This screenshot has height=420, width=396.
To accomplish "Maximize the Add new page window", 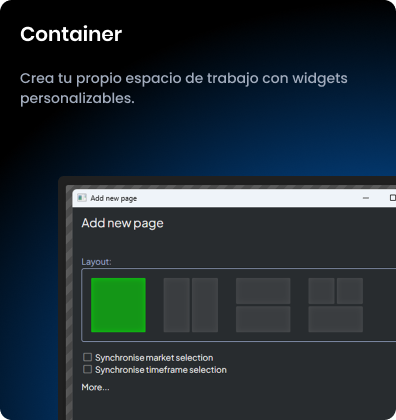I will [393, 198].
